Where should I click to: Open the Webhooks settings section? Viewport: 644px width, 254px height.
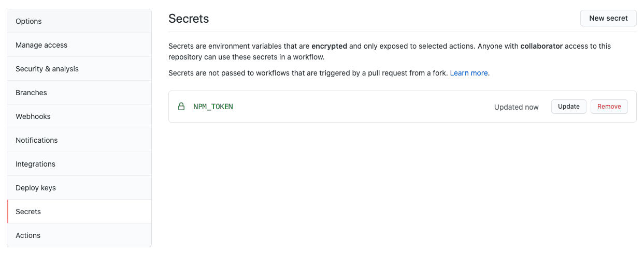pos(79,116)
